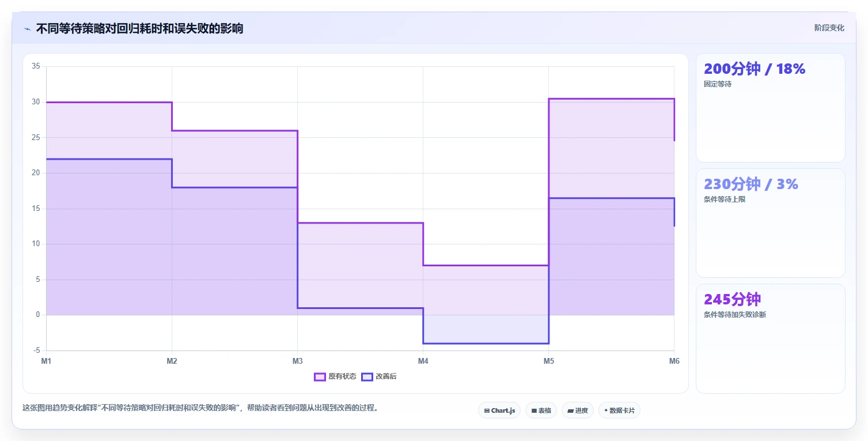This screenshot has height=441, width=868.
Task: Click the chart description sentence below the chart
Action: coord(200,408)
